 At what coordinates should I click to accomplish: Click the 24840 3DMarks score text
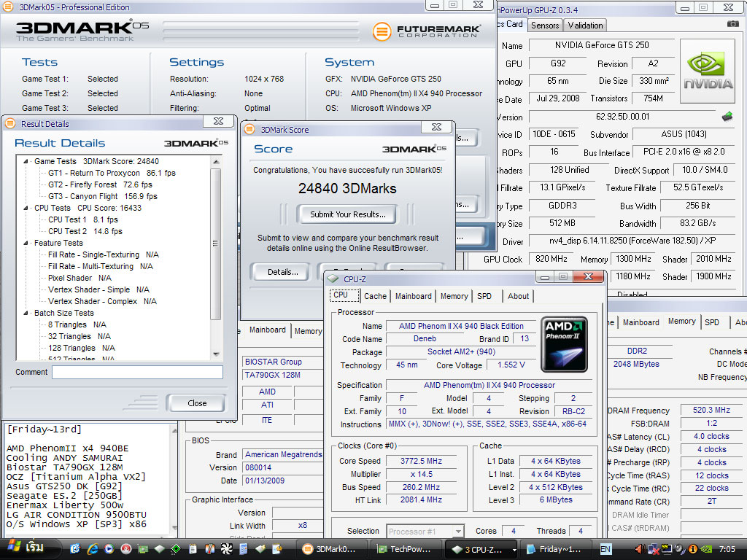coord(347,189)
